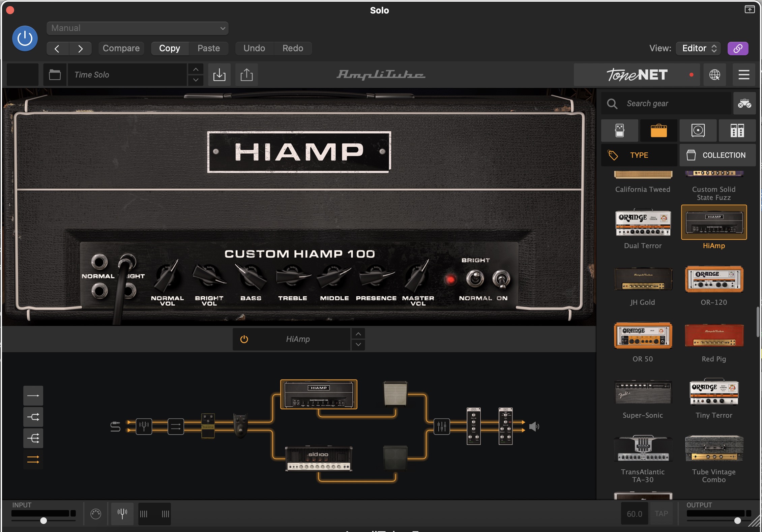Select the rack effects gear category
762x532 pixels.
(x=737, y=130)
